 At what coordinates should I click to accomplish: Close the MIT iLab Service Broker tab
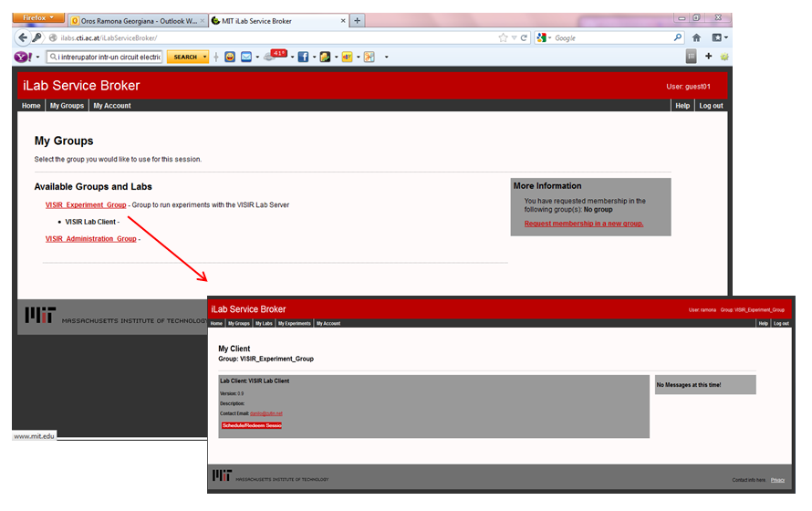pyautogui.click(x=343, y=21)
